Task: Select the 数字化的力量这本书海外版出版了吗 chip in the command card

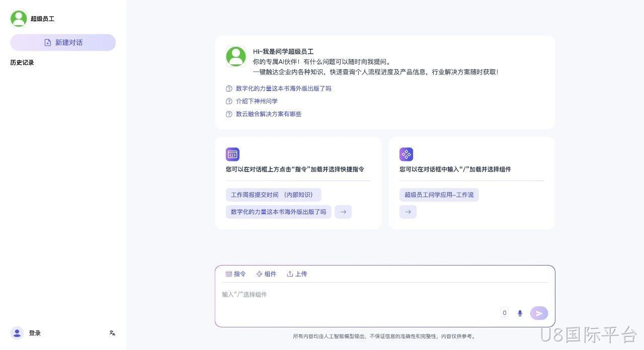Action: click(279, 212)
